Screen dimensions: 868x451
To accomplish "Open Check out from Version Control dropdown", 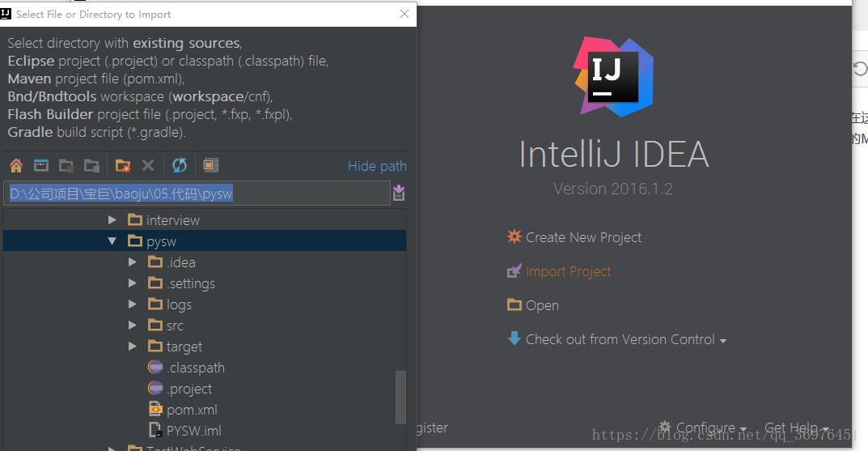I will [626, 339].
